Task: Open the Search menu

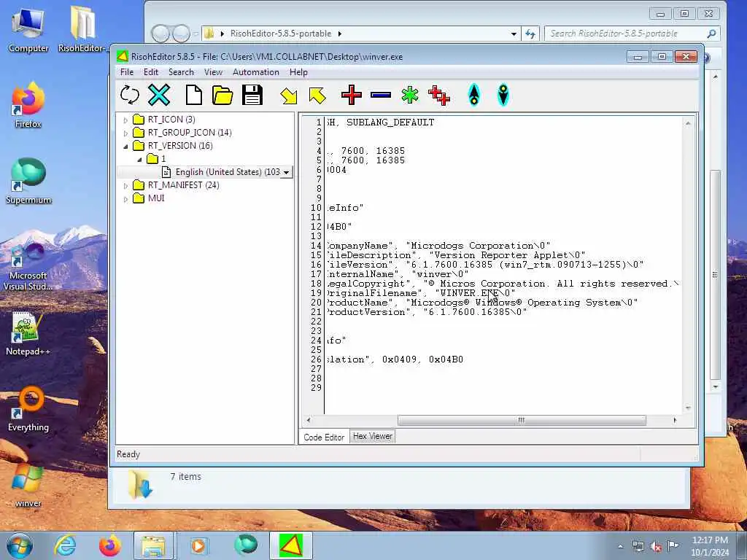Action: [181, 72]
